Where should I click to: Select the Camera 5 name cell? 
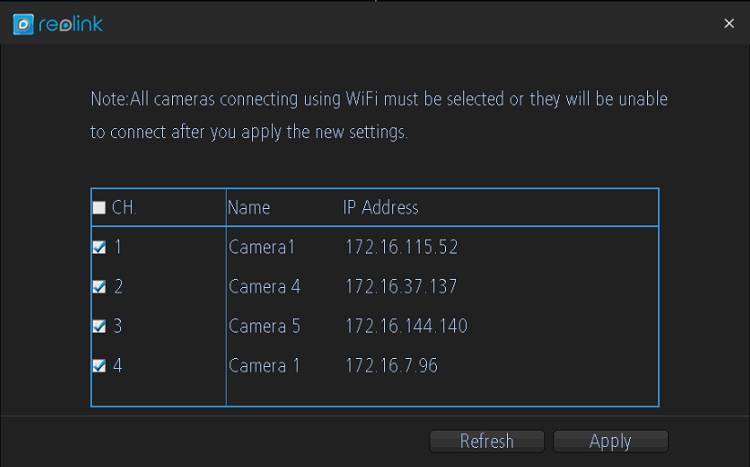[264, 326]
